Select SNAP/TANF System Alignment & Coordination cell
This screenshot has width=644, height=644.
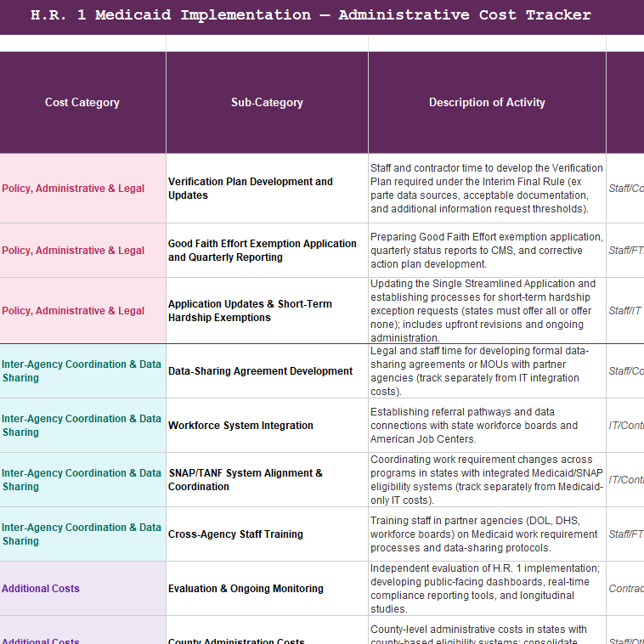tap(267, 480)
